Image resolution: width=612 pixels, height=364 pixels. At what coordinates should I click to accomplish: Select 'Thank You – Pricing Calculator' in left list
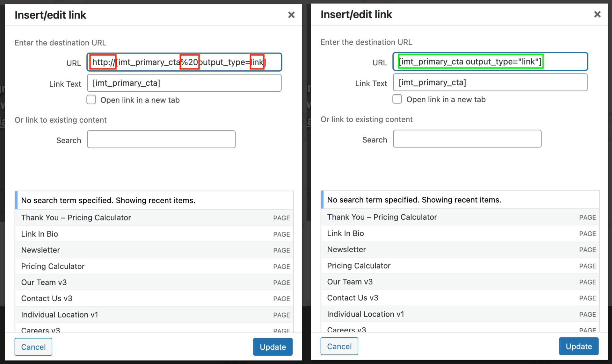point(76,218)
